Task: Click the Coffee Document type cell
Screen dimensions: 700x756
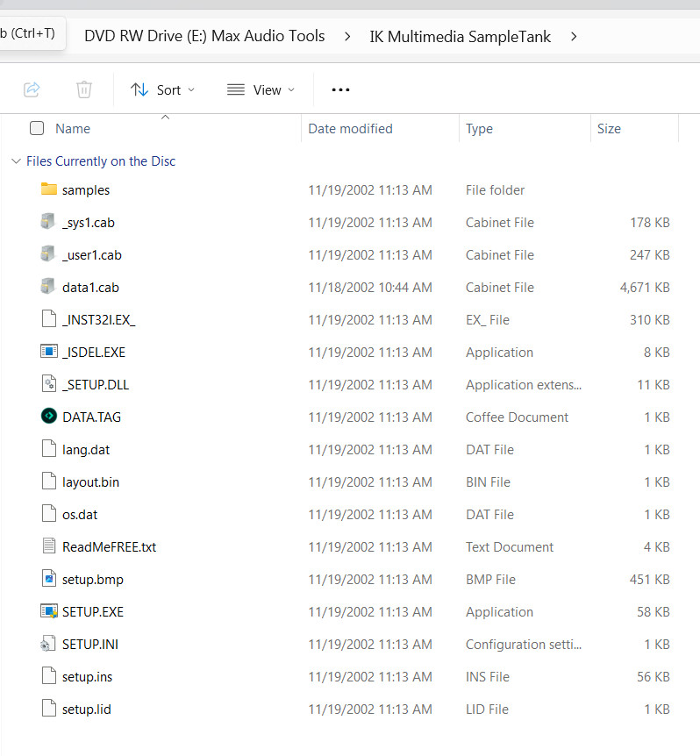Action: click(517, 417)
